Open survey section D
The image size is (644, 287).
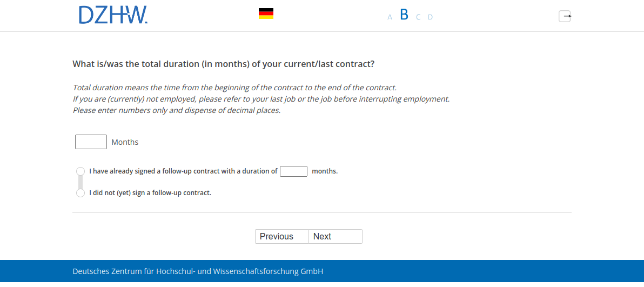(430, 17)
